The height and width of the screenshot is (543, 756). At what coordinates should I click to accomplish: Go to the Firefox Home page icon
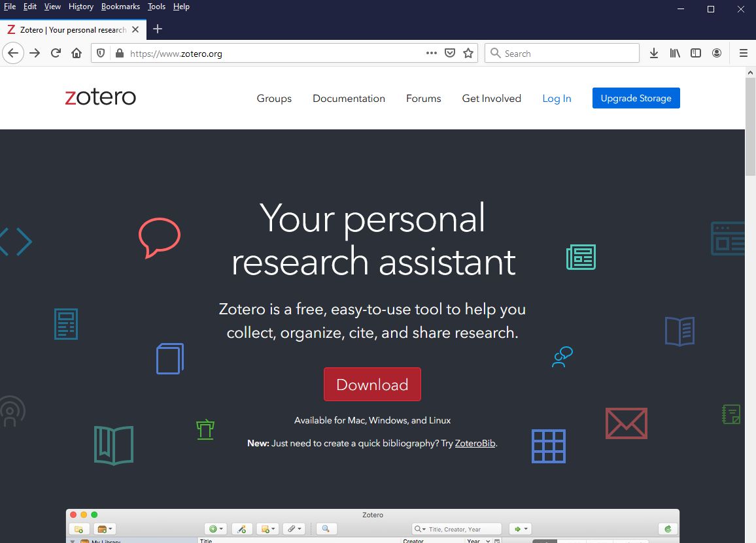(x=77, y=53)
